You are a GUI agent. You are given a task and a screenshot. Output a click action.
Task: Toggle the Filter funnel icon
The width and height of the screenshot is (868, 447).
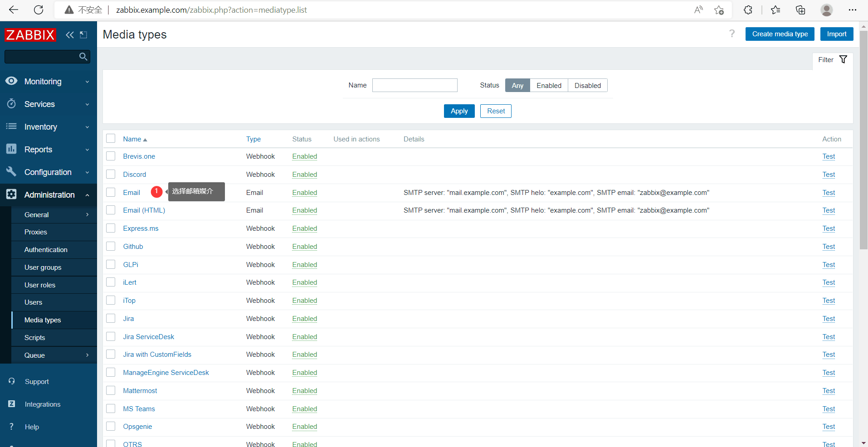(843, 59)
